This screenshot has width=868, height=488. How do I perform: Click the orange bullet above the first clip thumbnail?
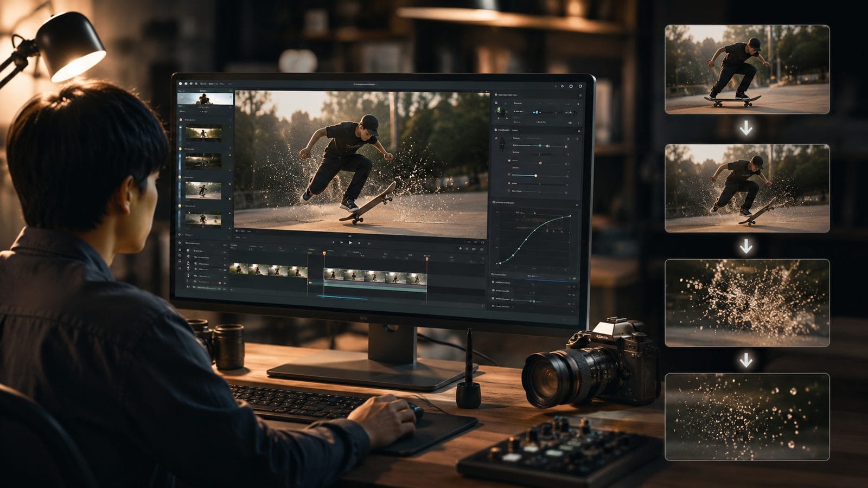181,119
